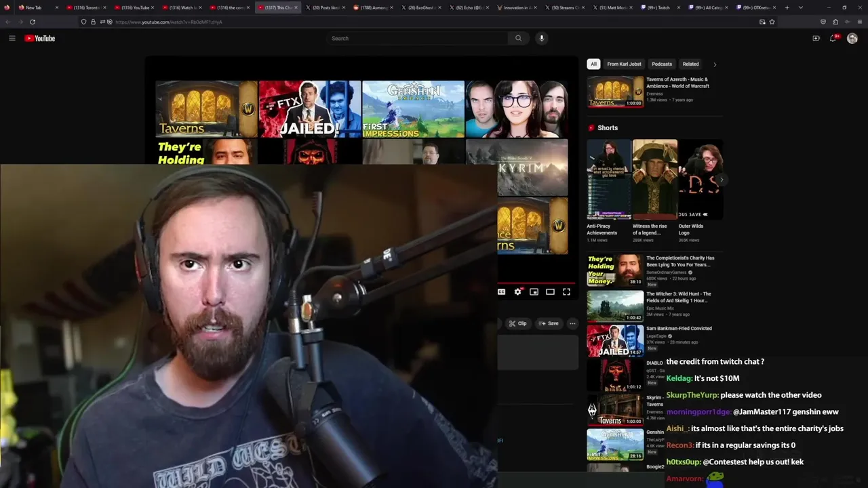Open the YouTube notifications bell
This screenshot has width=868, height=488.
pos(833,39)
